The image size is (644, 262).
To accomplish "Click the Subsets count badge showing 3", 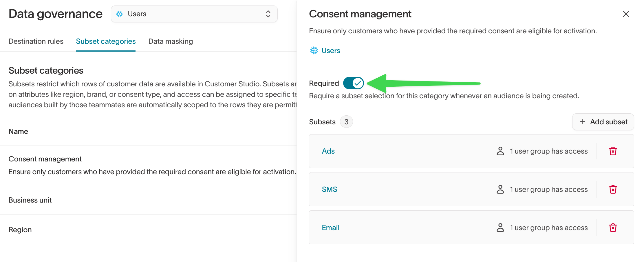I will point(346,122).
